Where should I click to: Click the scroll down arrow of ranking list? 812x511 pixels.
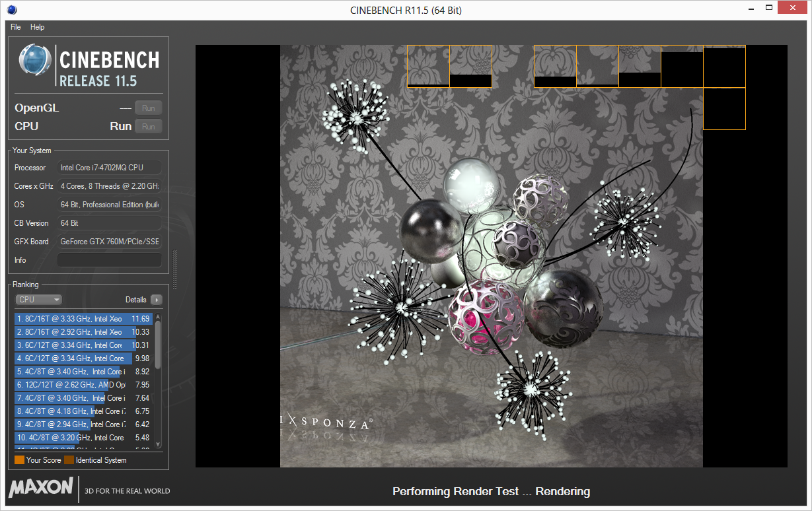coord(158,446)
